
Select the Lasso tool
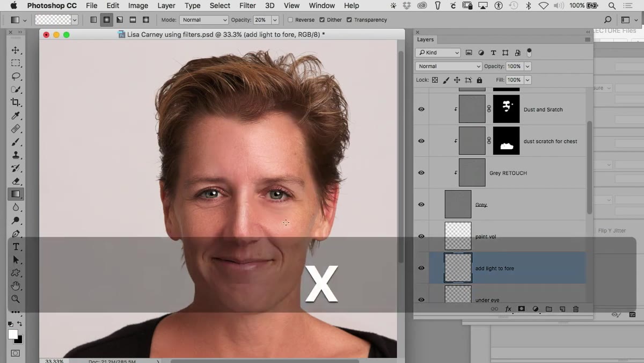[x=16, y=76]
